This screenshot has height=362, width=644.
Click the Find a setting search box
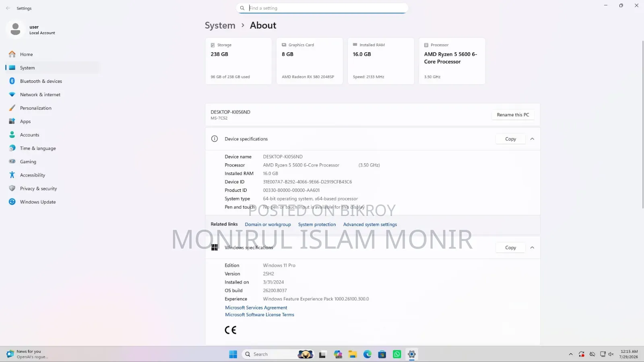pyautogui.click(x=322, y=8)
